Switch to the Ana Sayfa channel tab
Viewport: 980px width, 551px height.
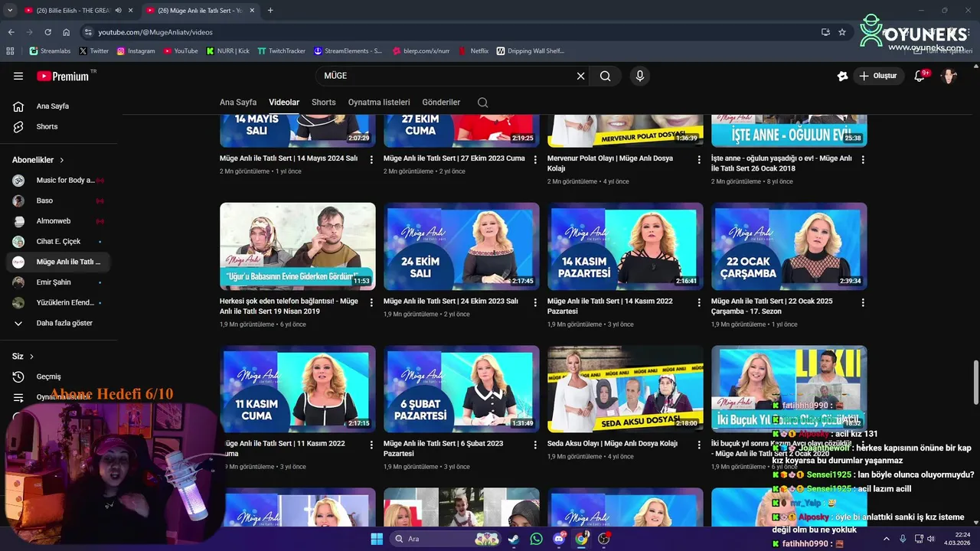pyautogui.click(x=238, y=103)
